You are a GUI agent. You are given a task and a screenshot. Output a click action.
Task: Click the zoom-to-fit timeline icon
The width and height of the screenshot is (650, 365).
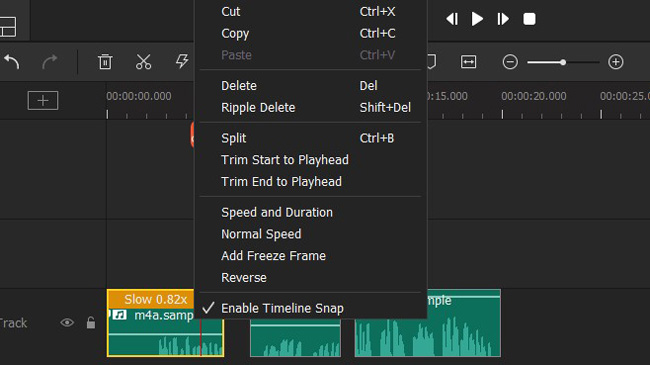click(468, 62)
